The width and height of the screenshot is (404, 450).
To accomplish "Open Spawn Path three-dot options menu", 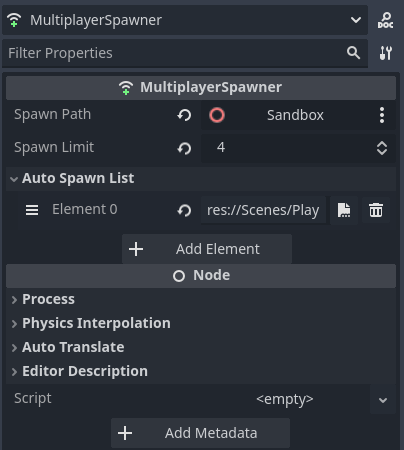I will pos(382,115).
